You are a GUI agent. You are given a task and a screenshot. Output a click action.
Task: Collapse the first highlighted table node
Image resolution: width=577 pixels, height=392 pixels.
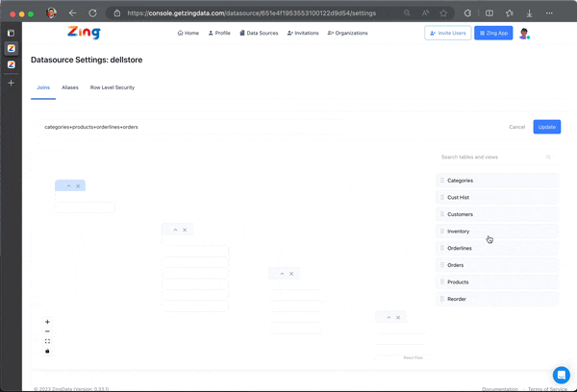coord(68,186)
